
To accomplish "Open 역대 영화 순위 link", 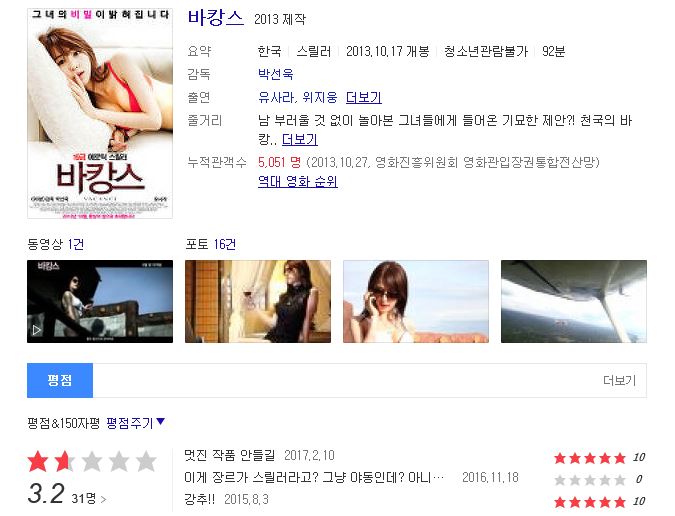I will (297, 181).
